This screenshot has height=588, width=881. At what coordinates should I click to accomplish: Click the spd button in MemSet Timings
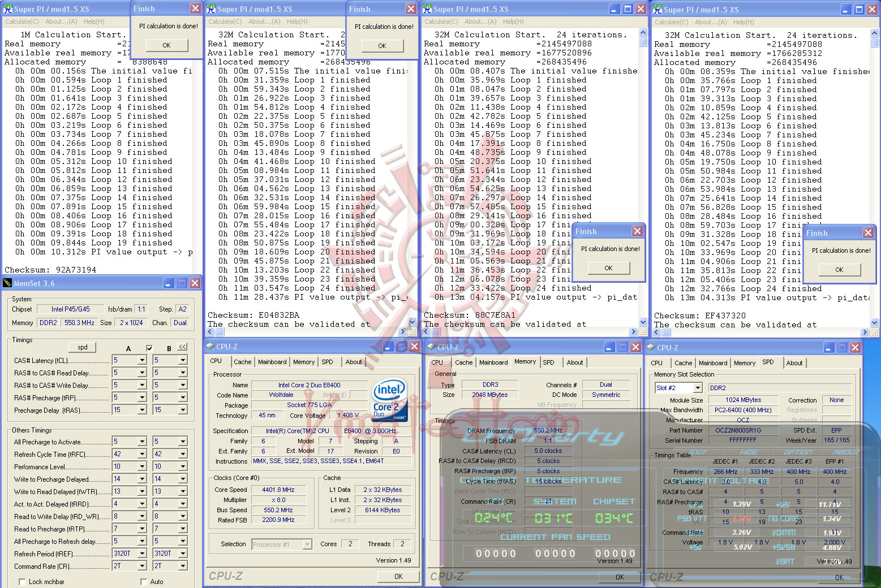point(83,347)
